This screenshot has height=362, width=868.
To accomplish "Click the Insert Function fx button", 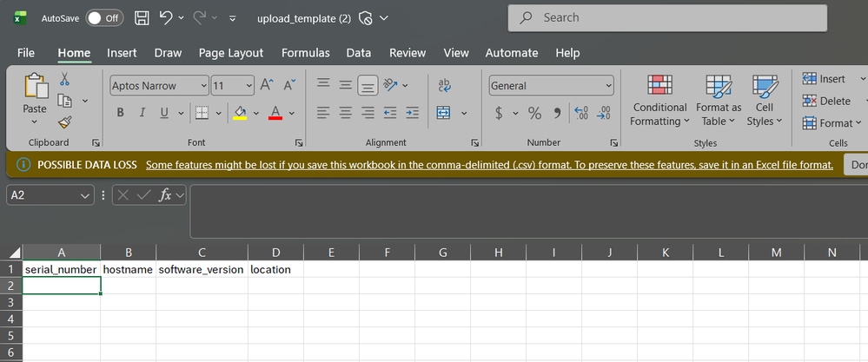I will pos(164,195).
